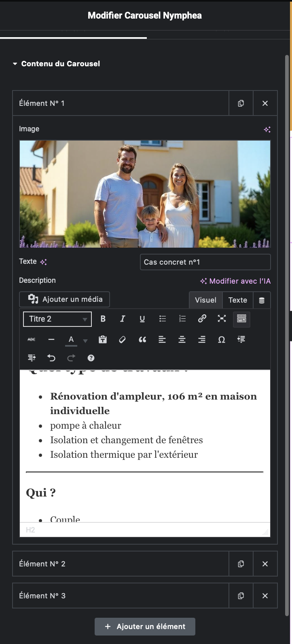
Task: Click text Isolation et changement de fenêtres
Action: [127, 440]
